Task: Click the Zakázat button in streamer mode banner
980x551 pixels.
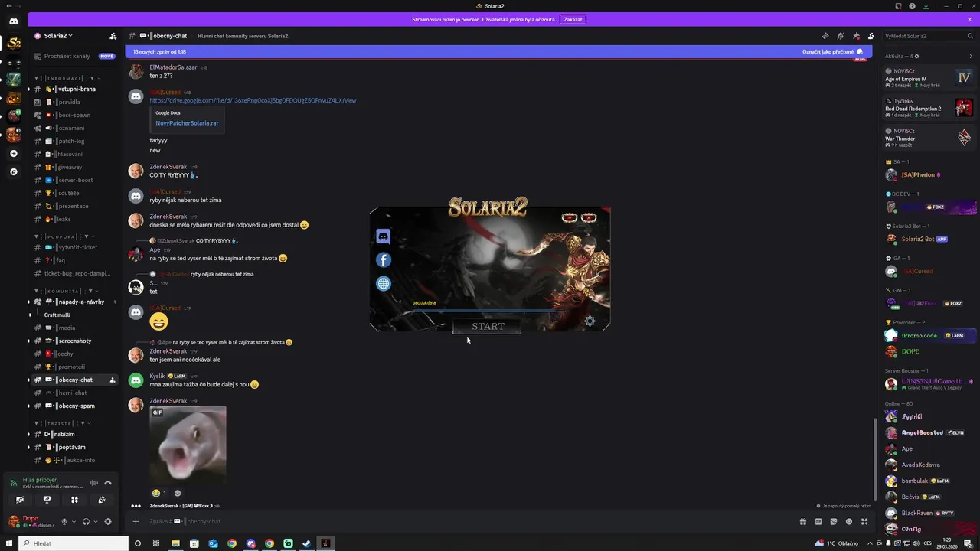Action: (573, 19)
